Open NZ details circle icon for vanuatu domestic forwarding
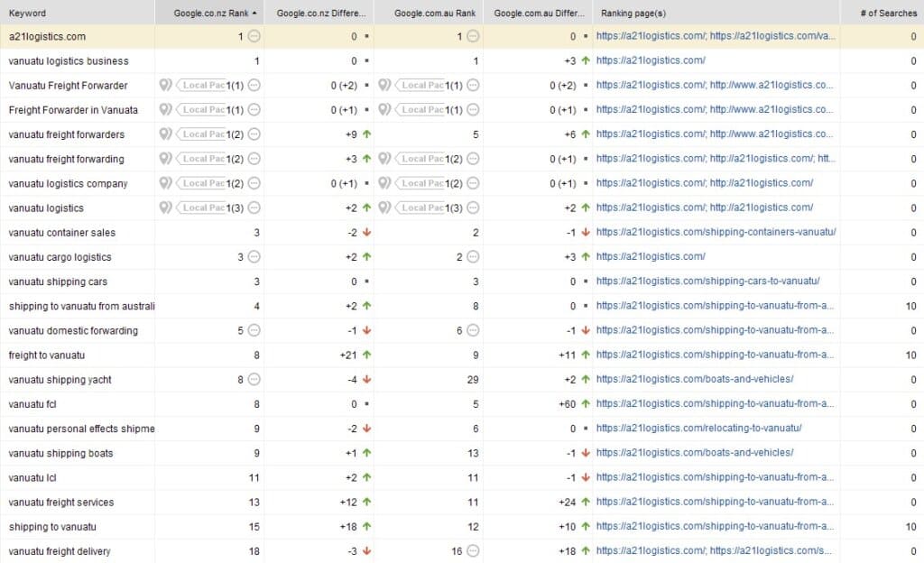Viewport: 924px width, 563px height. coord(254,330)
